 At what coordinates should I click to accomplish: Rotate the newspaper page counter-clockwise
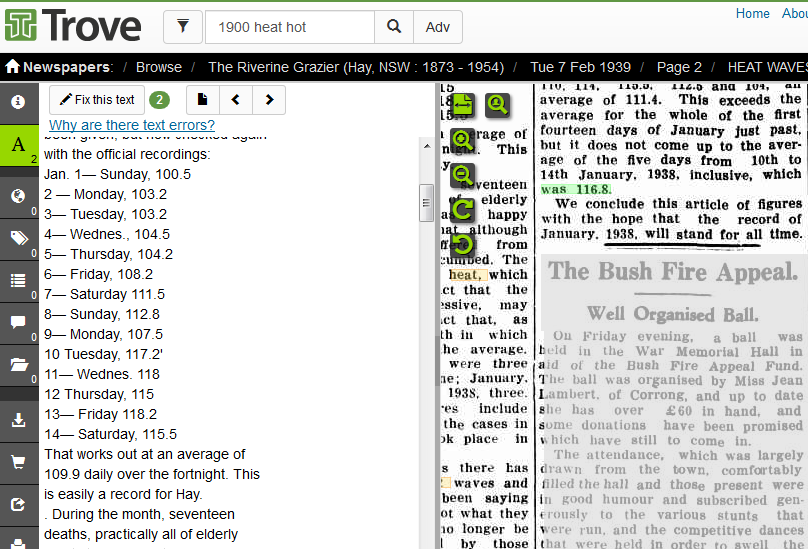[x=462, y=244]
